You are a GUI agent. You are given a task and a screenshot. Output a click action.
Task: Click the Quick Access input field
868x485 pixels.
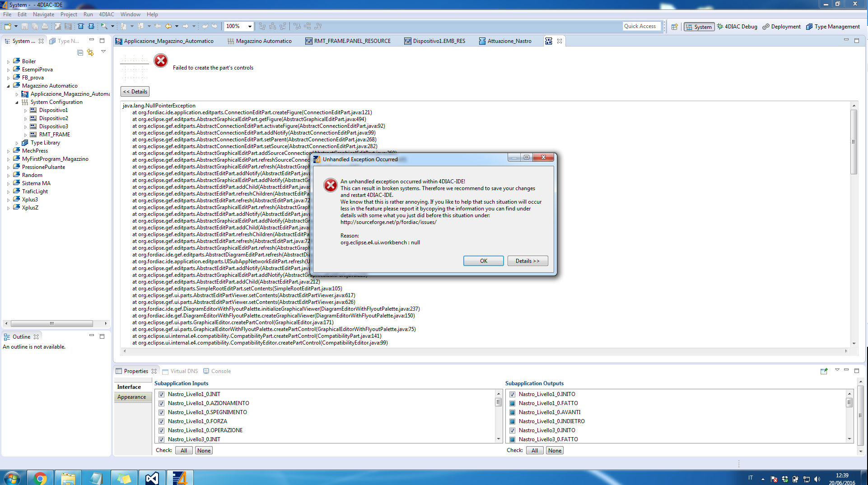[x=641, y=26]
